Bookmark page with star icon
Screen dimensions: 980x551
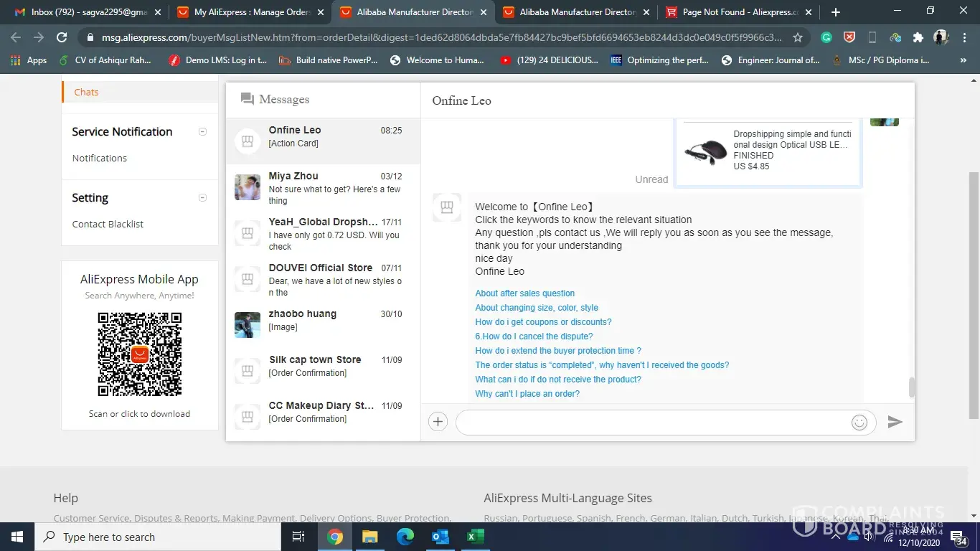point(798,37)
